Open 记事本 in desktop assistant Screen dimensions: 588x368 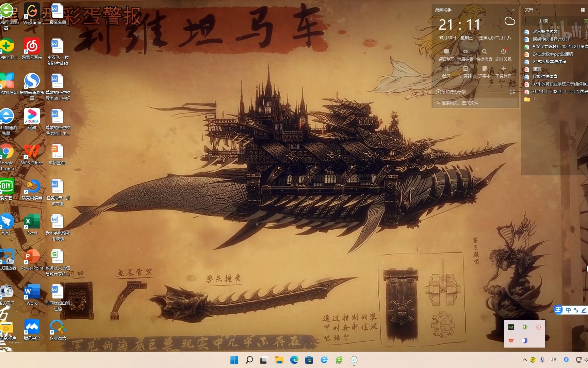point(484,72)
